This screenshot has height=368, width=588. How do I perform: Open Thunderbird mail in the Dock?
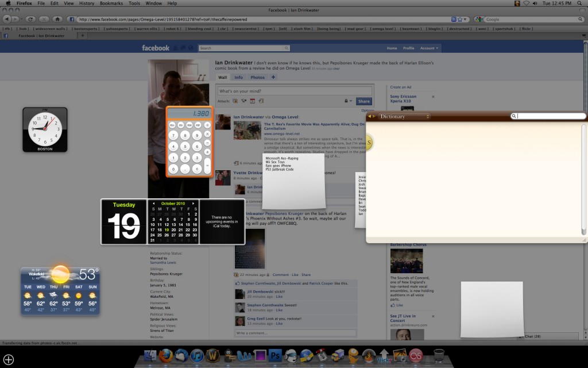181,355
